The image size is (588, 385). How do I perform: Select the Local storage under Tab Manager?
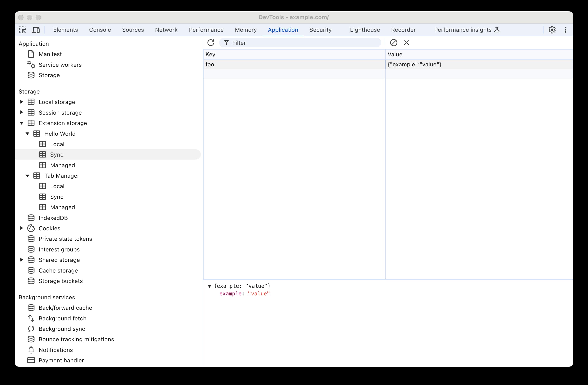(x=57, y=186)
